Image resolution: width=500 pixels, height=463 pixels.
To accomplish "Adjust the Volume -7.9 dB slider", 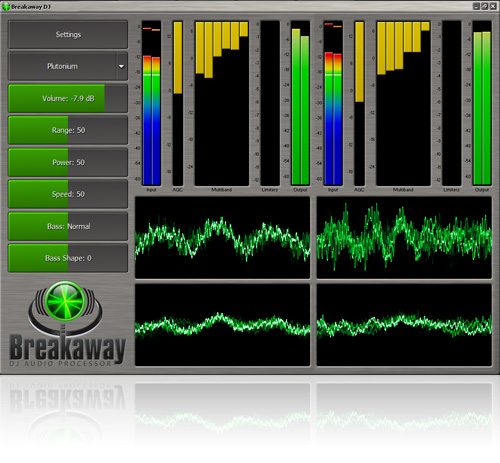I will click(x=68, y=98).
